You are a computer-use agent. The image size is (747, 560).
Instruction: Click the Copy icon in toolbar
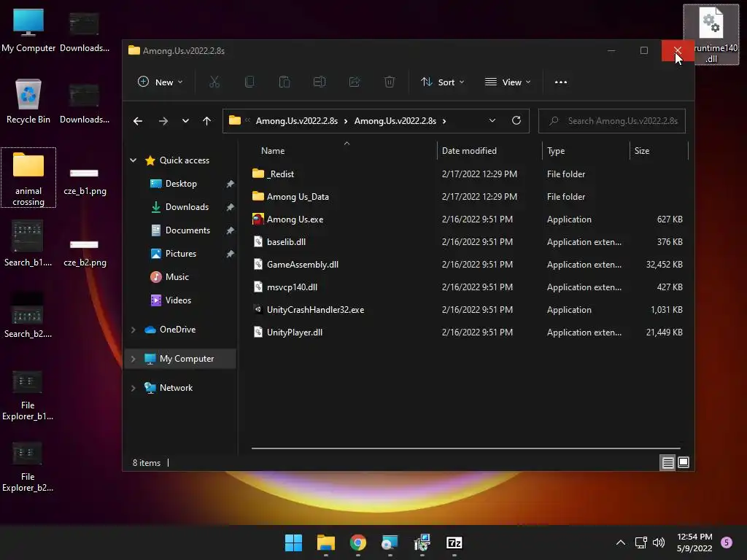[x=249, y=82]
